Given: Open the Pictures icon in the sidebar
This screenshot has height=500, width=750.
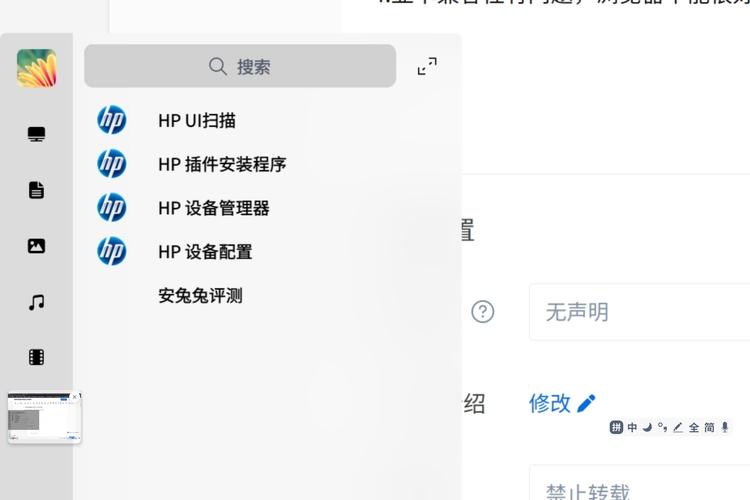Looking at the screenshot, I should pyautogui.click(x=36, y=246).
